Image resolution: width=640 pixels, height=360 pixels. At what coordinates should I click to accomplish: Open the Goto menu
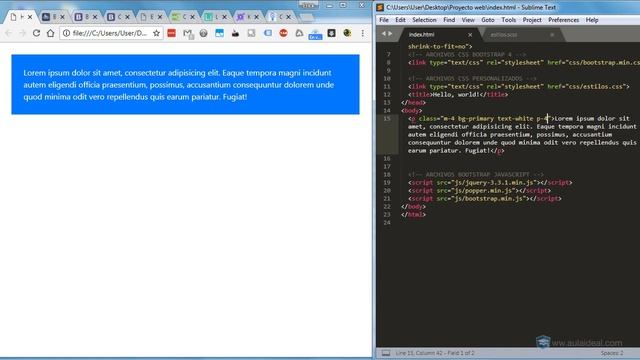tap(488, 20)
